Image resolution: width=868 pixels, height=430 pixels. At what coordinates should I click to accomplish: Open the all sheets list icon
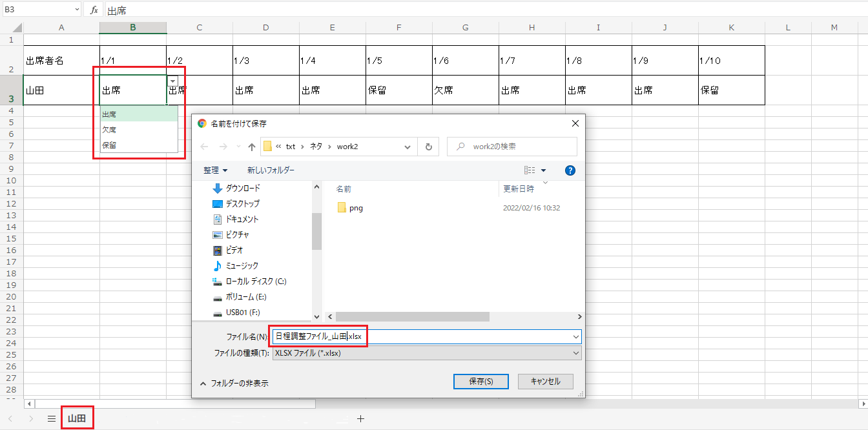[51, 418]
